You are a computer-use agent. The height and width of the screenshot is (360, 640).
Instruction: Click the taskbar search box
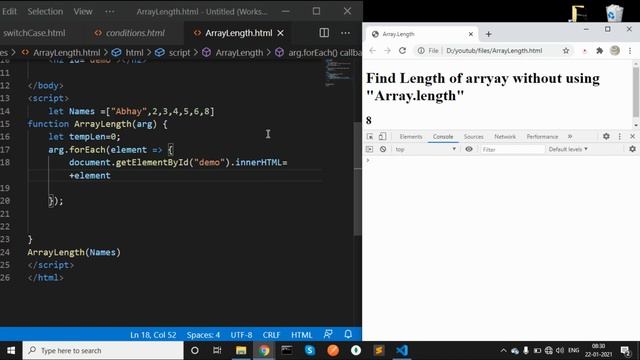coord(103,350)
